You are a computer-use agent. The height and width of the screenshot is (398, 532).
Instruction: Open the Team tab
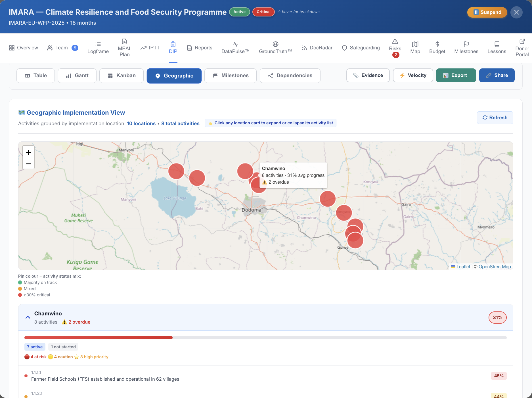[x=62, y=48]
